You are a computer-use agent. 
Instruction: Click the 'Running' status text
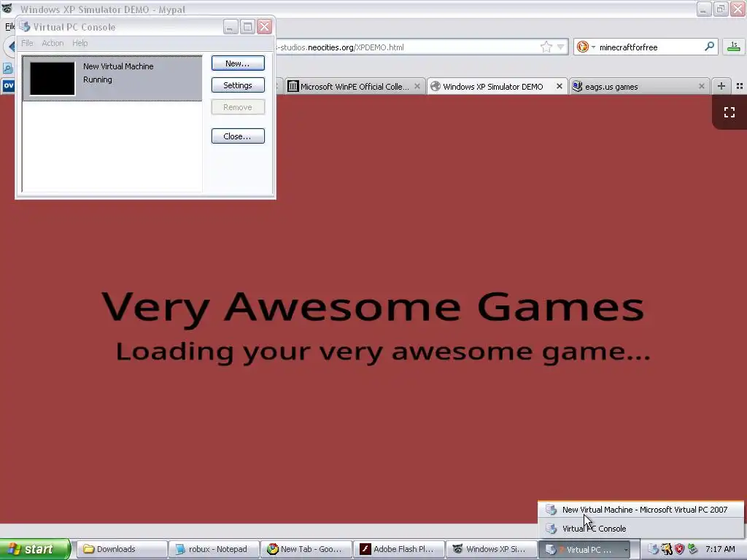coord(98,79)
